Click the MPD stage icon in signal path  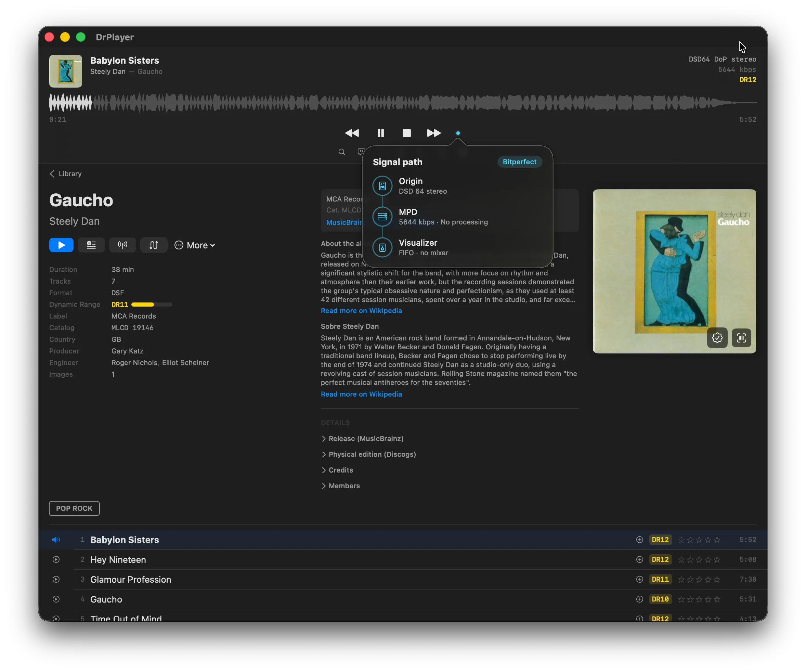(x=382, y=217)
